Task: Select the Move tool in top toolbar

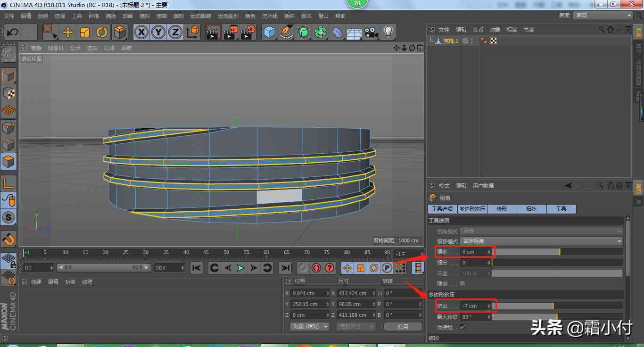Action: click(68, 32)
